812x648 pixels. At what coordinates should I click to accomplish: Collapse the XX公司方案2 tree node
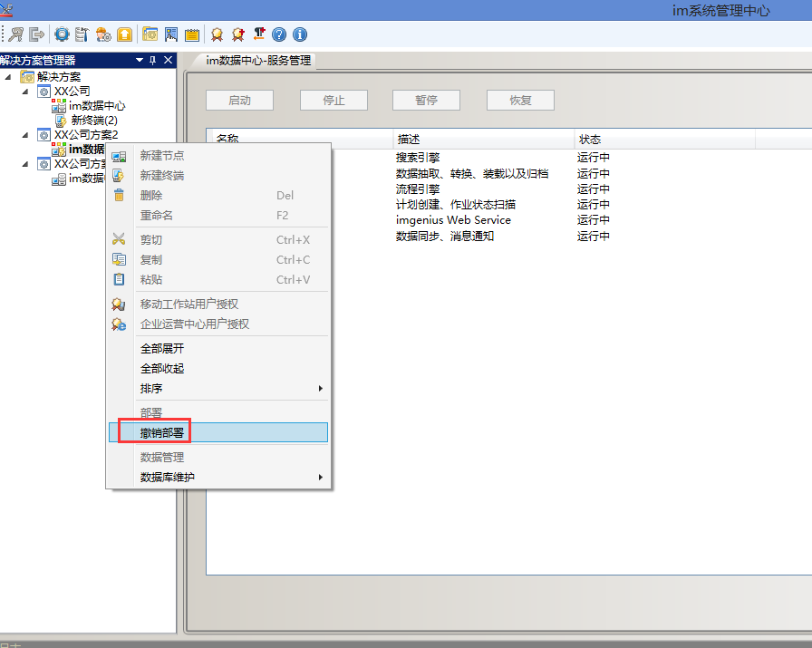pos(25,135)
